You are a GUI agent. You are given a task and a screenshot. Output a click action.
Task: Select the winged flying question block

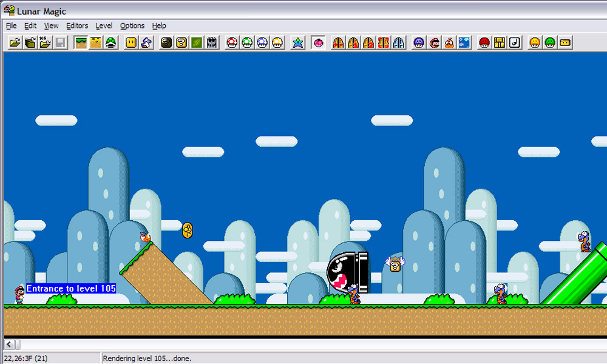(x=395, y=264)
